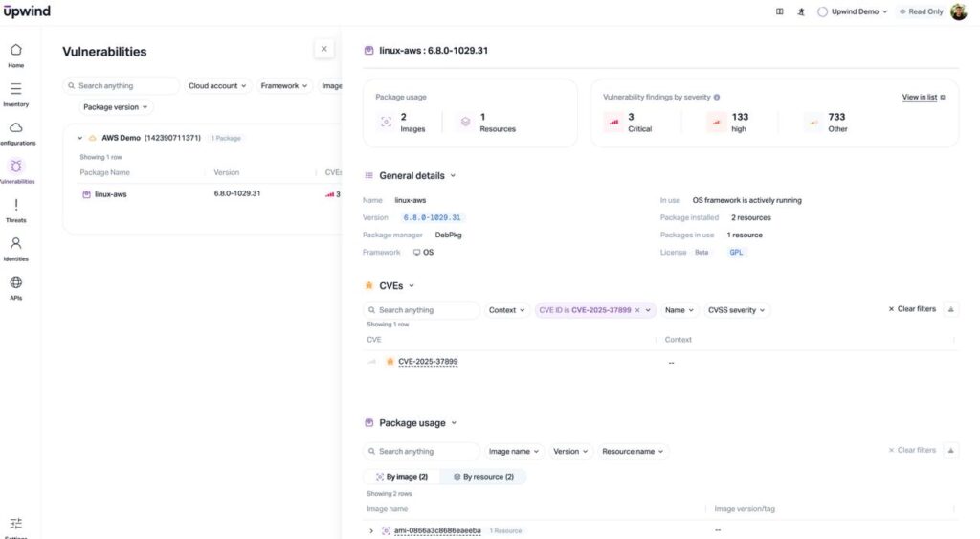
Task: Export Package usage using the download icon
Action: point(950,451)
